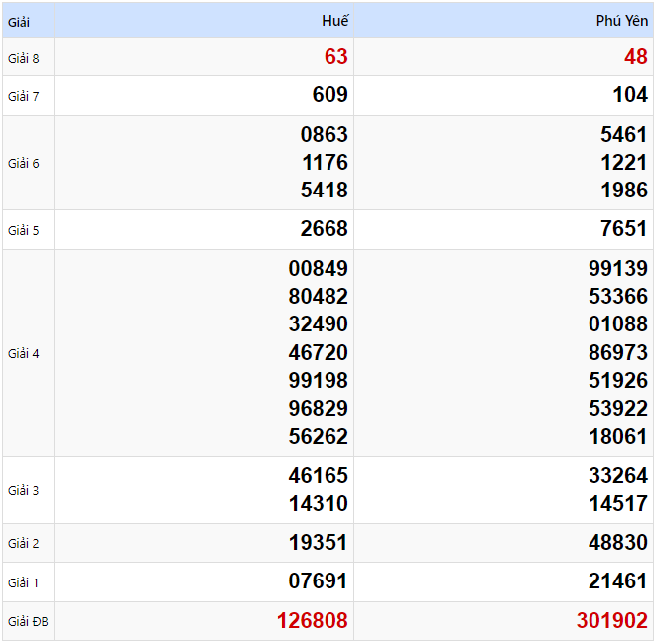Click Phú Yên Giải 7 number 104
This screenshot has height=644, width=656.
[x=629, y=95]
